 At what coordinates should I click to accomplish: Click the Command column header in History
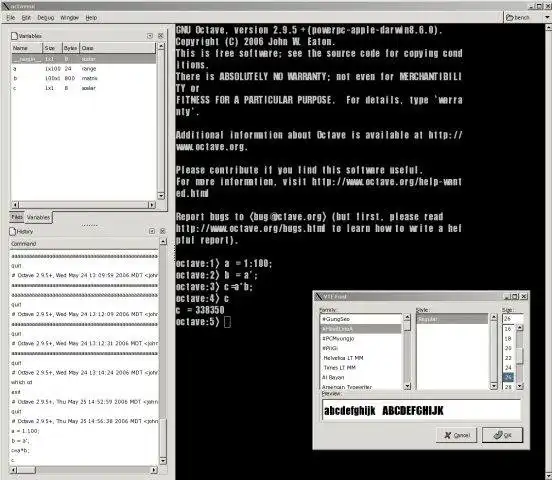pyautogui.click(x=84, y=244)
